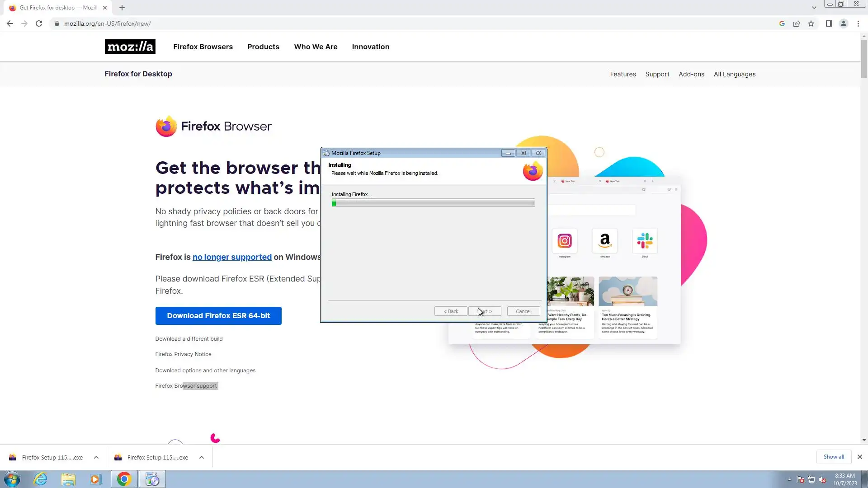Viewport: 868px width, 488px height.
Task: Bookmark this page with star icon
Action: (x=811, y=23)
